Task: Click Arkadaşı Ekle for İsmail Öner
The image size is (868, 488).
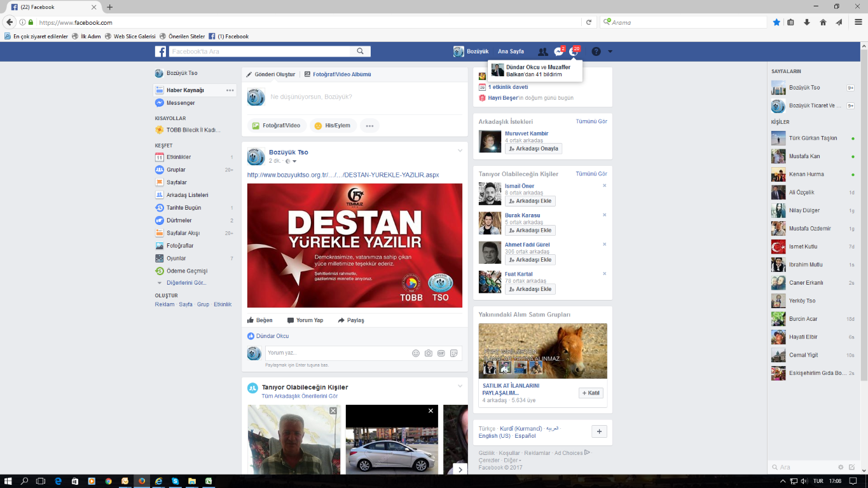Action: 530,201
